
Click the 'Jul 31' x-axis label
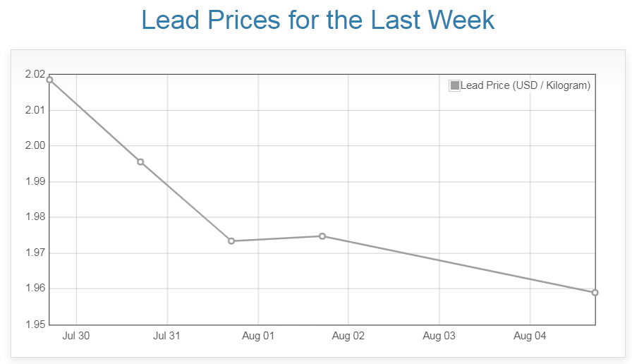167,336
